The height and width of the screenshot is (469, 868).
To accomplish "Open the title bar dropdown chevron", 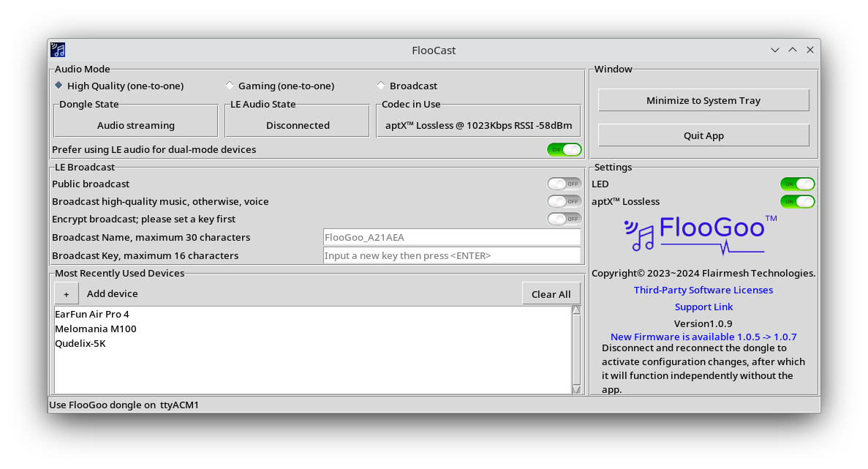I will [775, 50].
